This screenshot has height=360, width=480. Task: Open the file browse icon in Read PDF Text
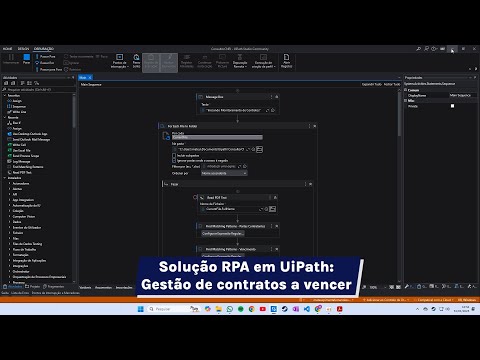pyautogui.click(x=272, y=209)
